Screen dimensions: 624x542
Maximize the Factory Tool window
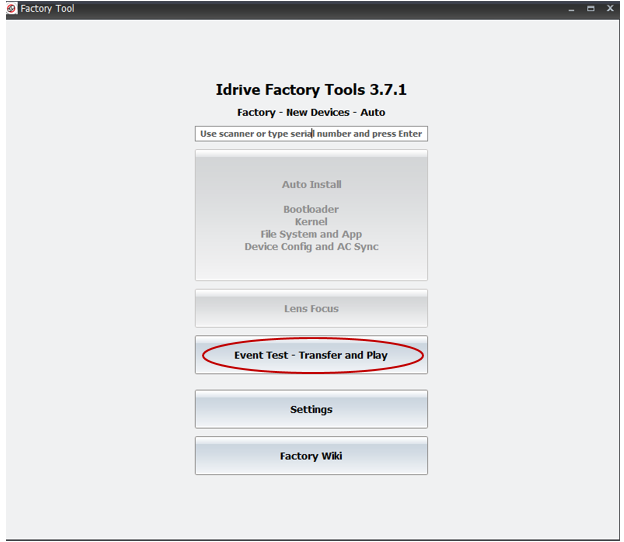591,8
